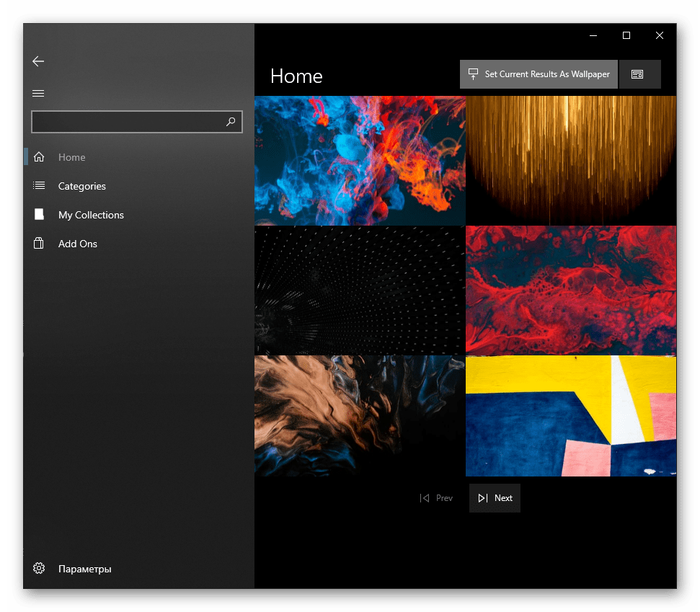
Task: Select the yellow and blue geometric wallpaper
Action: pyautogui.click(x=571, y=416)
